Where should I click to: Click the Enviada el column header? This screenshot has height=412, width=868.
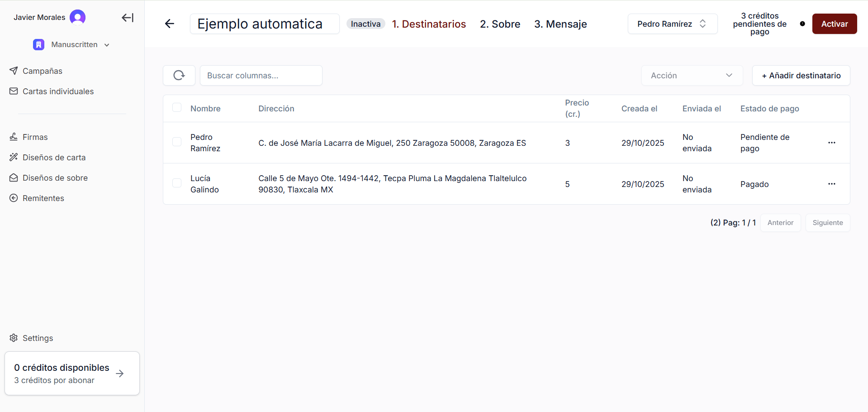702,108
